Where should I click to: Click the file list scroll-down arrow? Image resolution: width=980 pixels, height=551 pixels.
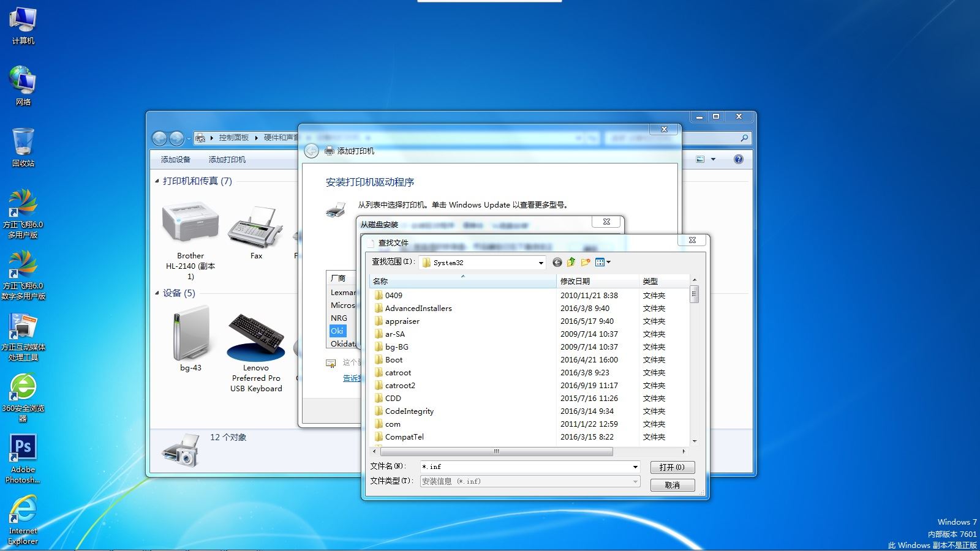pos(694,441)
